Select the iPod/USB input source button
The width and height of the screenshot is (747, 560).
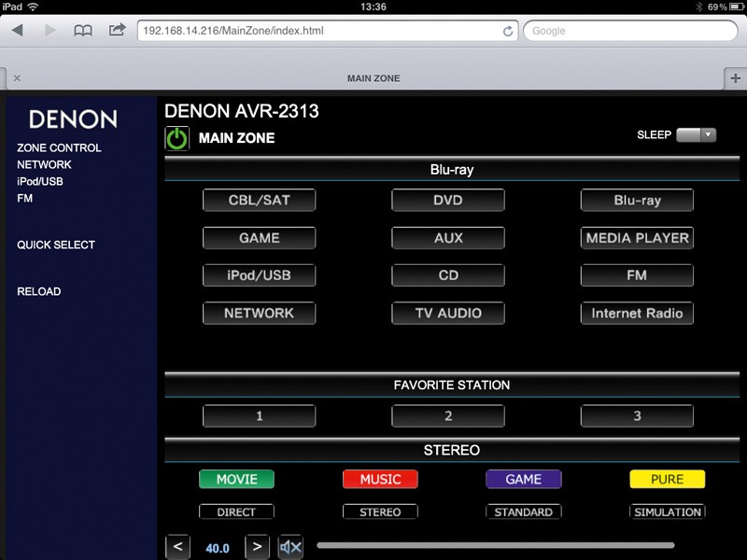click(260, 275)
